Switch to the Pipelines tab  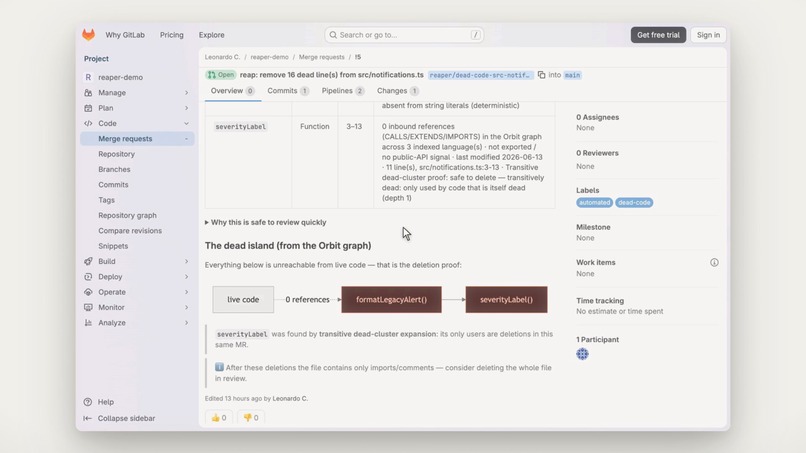click(x=342, y=91)
